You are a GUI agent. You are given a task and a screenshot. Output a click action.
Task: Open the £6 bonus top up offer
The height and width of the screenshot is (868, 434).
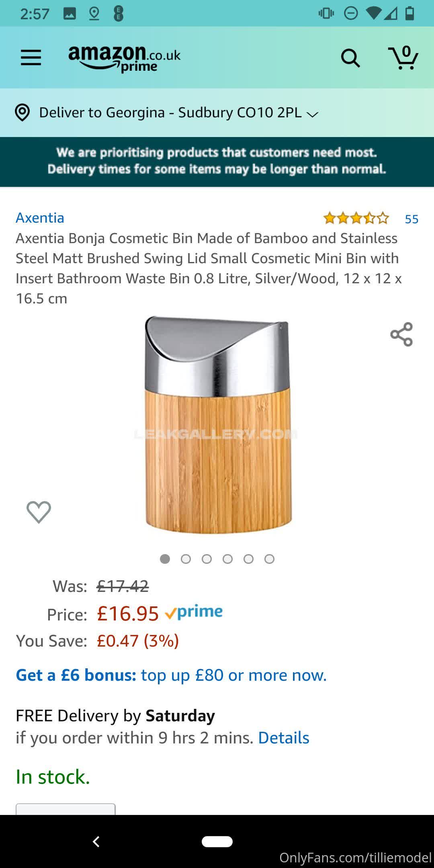pyautogui.click(x=171, y=675)
